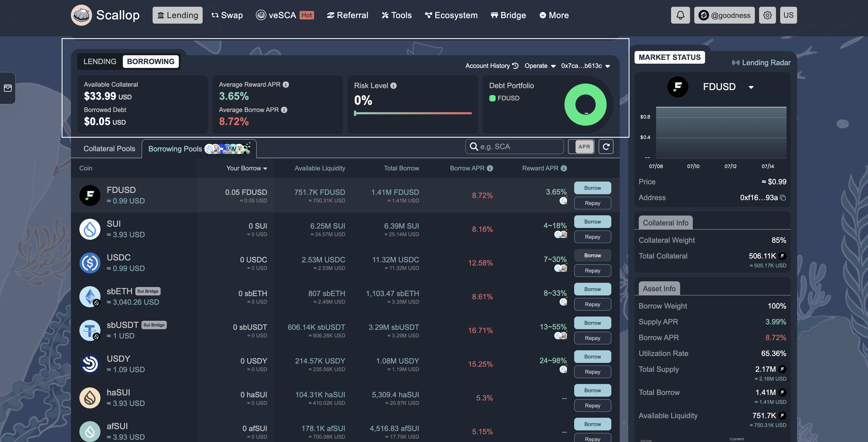Open the Lending menu item

click(178, 15)
